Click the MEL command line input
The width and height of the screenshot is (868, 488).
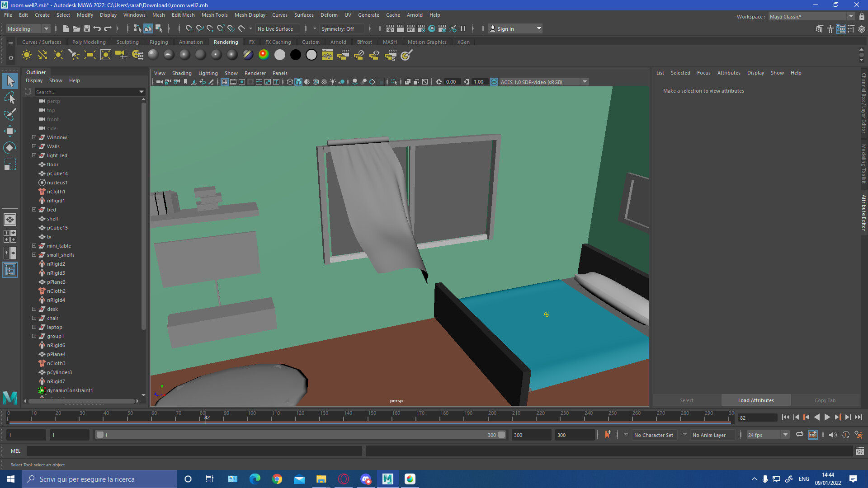click(x=194, y=450)
